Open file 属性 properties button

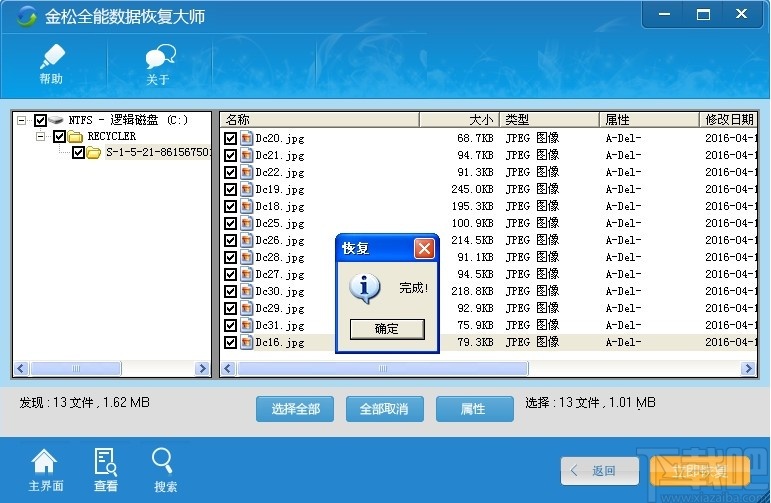pyautogui.click(x=474, y=409)
